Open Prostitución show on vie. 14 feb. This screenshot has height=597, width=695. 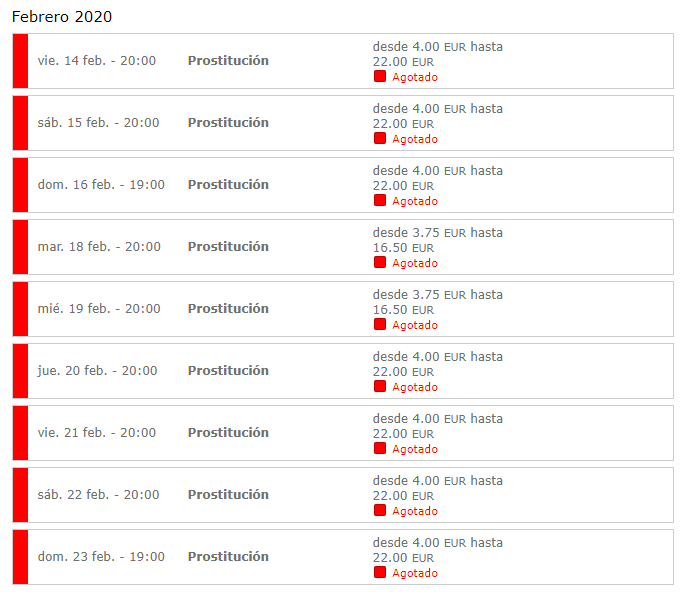[x=228, y=61]
